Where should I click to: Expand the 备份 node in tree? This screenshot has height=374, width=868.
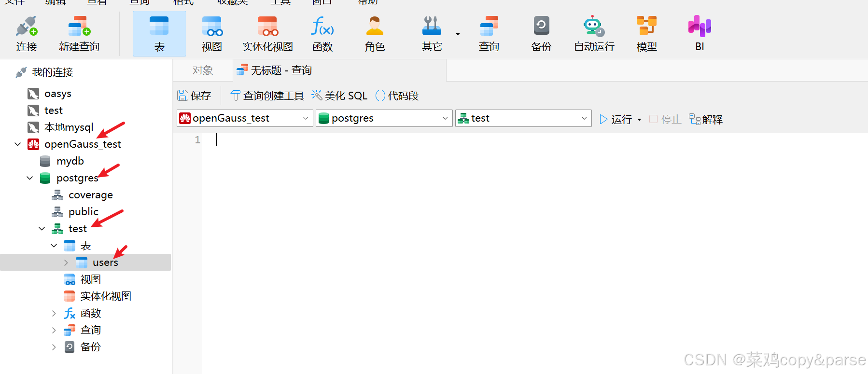[54, 347]
